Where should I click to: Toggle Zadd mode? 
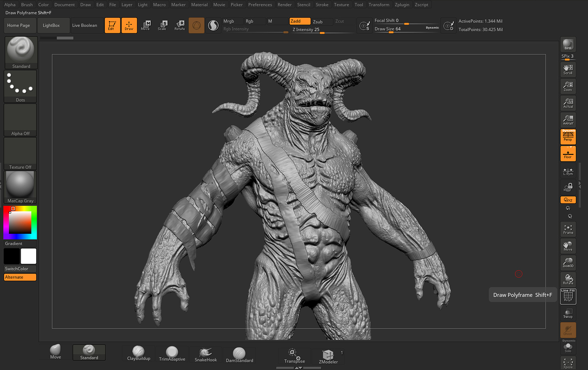click(300, 22)
